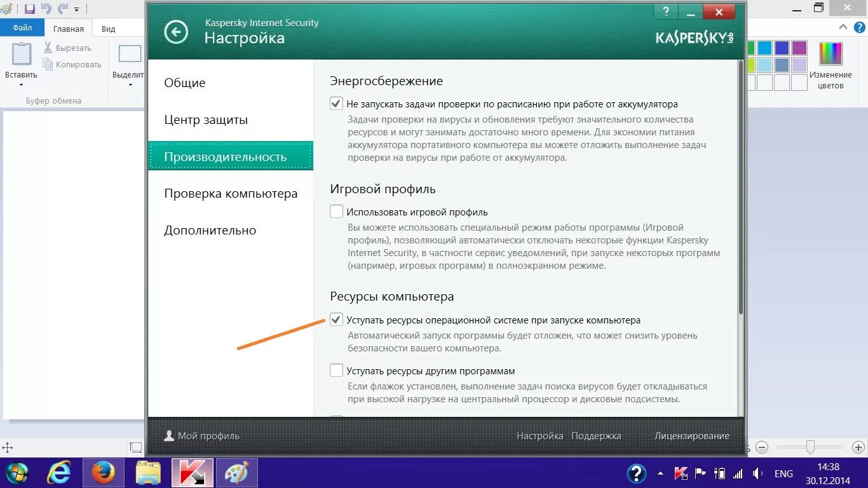The image size is (868, 488).
Task: Switch to Firefox on the taskbar
Action: (x=103, y=473)
